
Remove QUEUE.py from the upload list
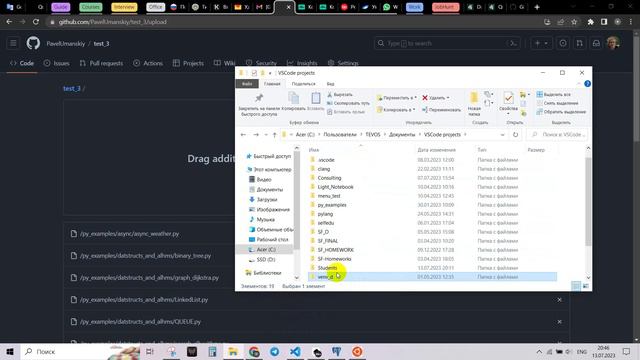pyautogui.click(x=559, y=322)
